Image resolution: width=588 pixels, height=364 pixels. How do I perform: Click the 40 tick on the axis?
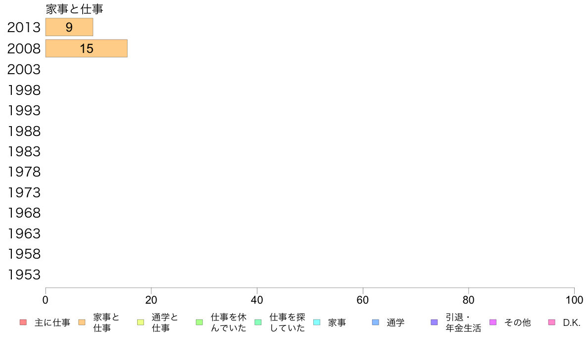coord(257,300)
